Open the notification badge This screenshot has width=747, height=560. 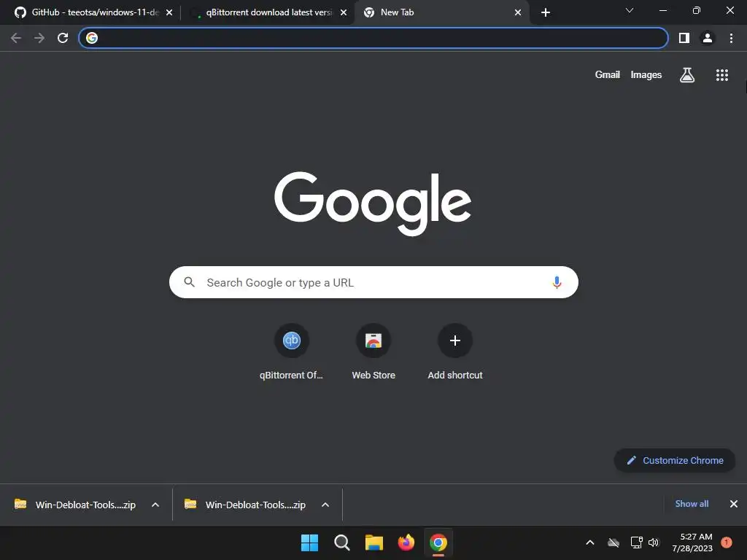point(727,542)
